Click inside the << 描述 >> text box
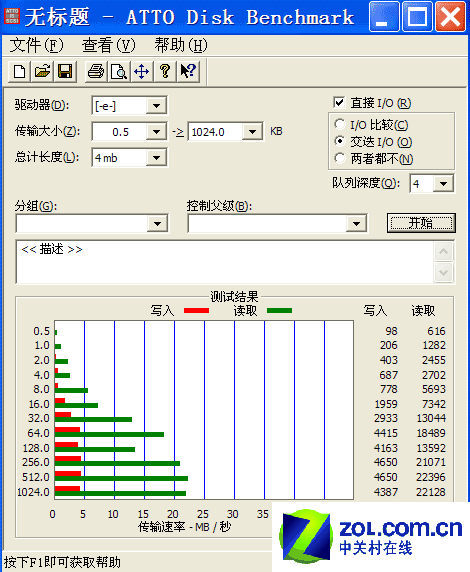This screenshot has height=572, width=470. [x=225, y=262]
